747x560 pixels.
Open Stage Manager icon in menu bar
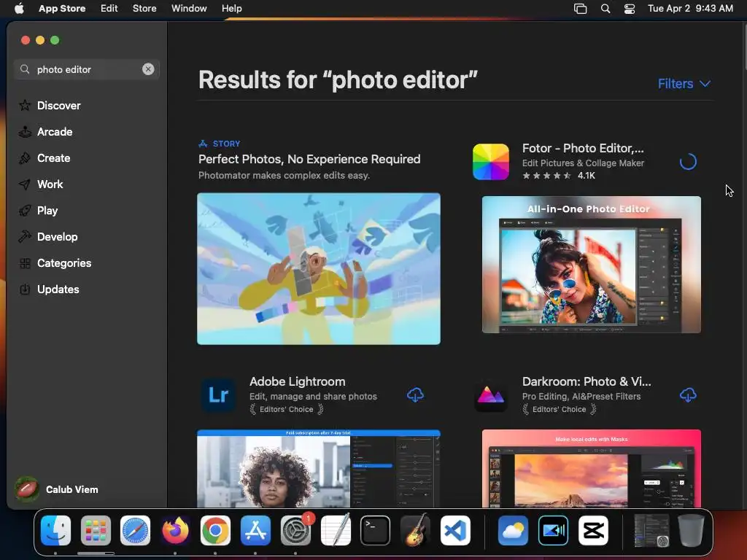[x=580, y=8]
